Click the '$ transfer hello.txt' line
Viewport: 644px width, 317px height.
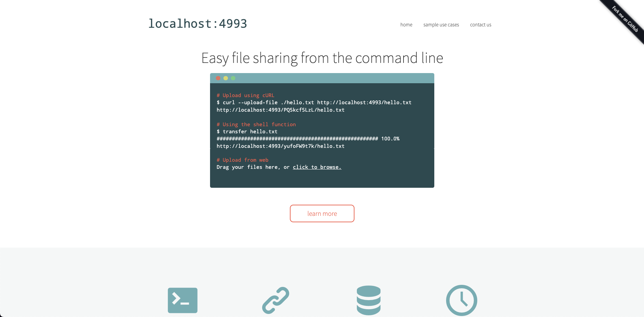[x=247, y=132]
